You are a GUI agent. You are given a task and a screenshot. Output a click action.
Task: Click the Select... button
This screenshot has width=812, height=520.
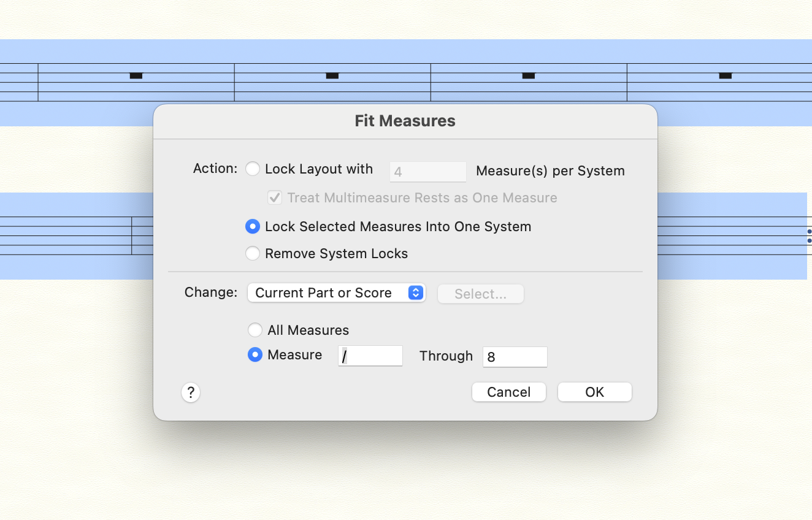point(480,294)
